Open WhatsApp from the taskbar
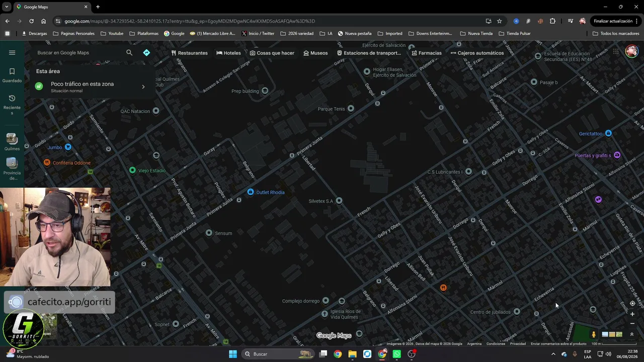The height and width of the screenshot is (362, 644). [397, 354]
